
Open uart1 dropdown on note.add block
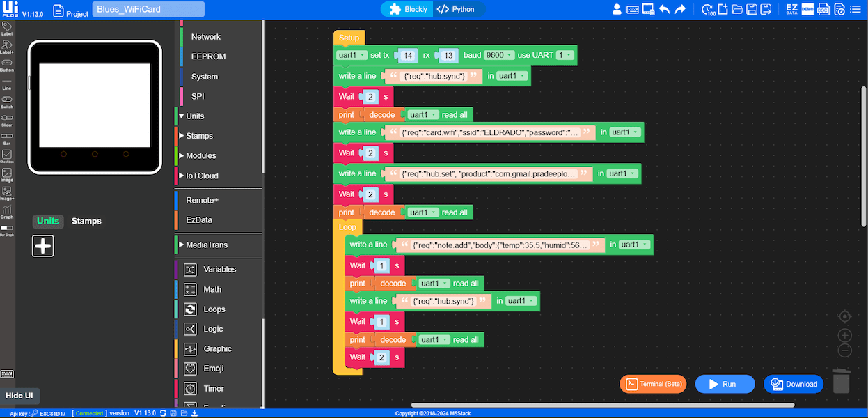coord(635,245)
